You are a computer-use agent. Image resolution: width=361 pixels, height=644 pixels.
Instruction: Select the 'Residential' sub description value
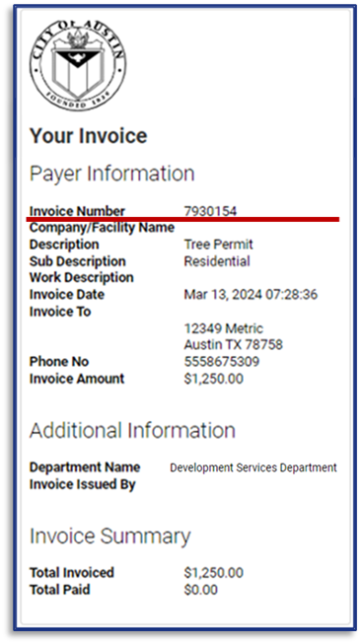click(217, 261)
